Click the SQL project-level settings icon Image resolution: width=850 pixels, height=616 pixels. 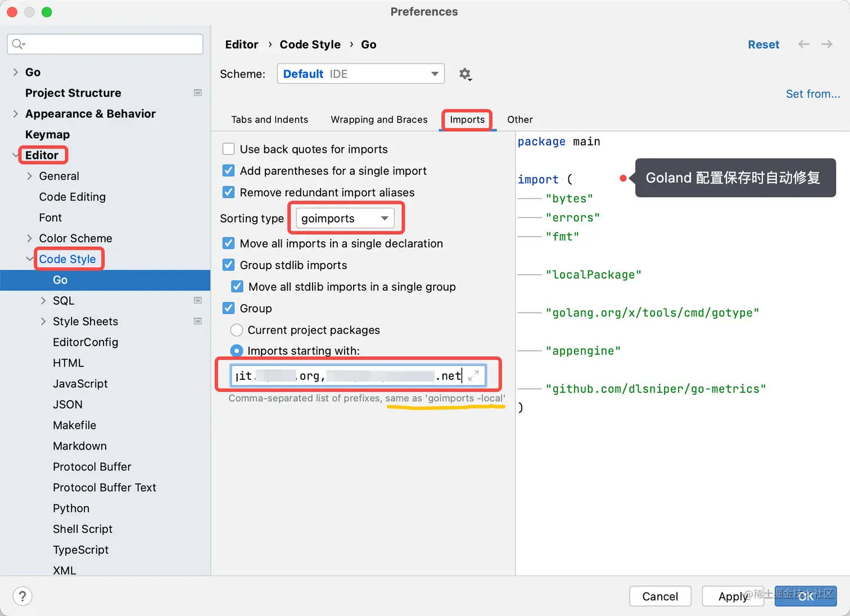coord(198,301)
